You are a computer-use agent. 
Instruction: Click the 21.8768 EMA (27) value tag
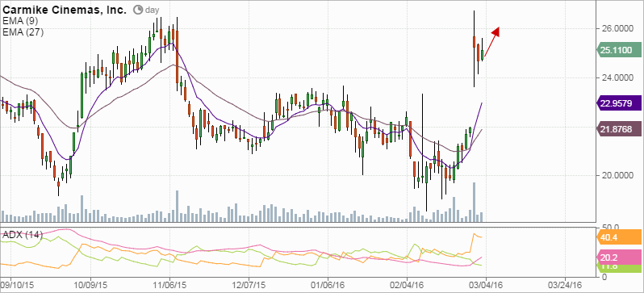(x=618, y=128)
